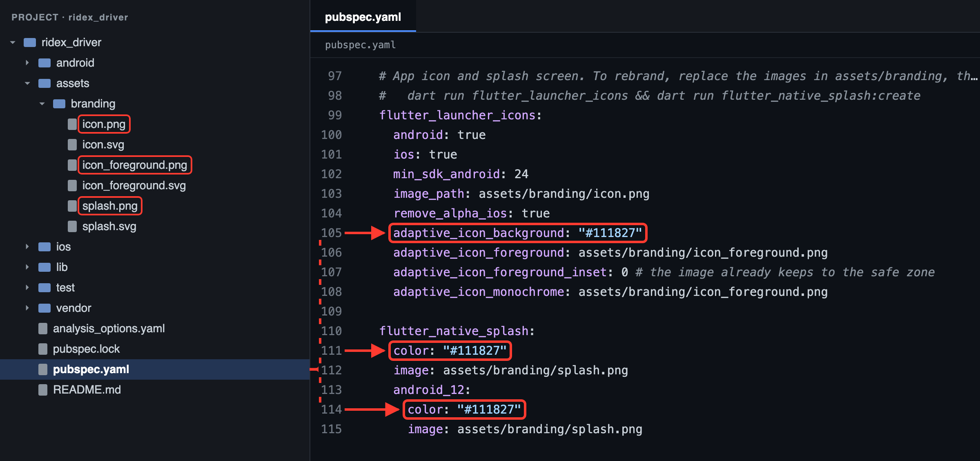Click the flutter_launcher_icons key on line 99
This screenshot has width=980, height=461.
pos(457,115)
